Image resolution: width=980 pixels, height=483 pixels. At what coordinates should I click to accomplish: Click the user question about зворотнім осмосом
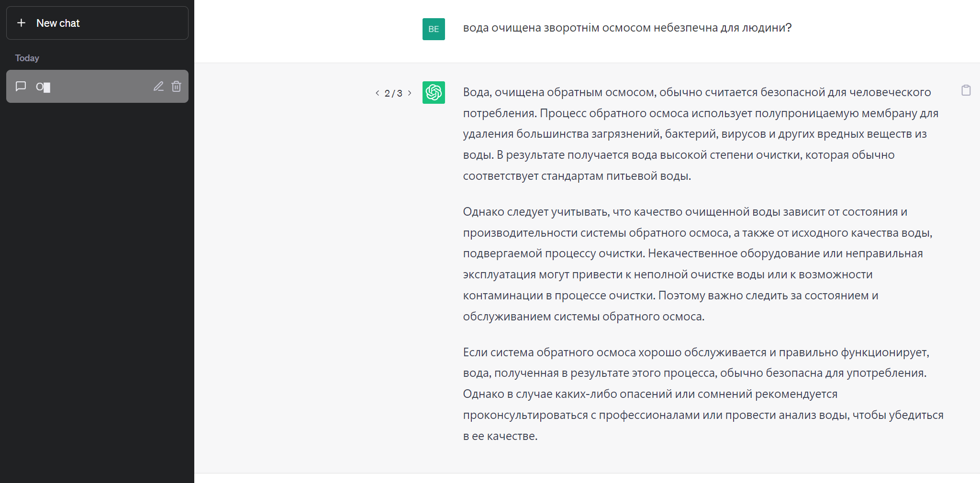(x=627, y=28)
